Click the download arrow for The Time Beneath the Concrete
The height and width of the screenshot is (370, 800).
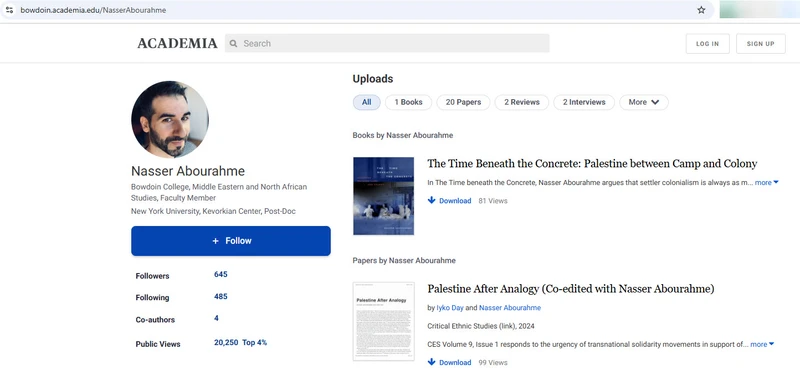tap(432, 201)
